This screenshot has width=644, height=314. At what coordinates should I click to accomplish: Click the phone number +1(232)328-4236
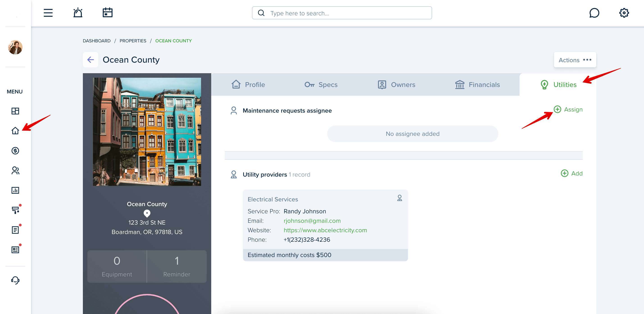pos(306,240)
